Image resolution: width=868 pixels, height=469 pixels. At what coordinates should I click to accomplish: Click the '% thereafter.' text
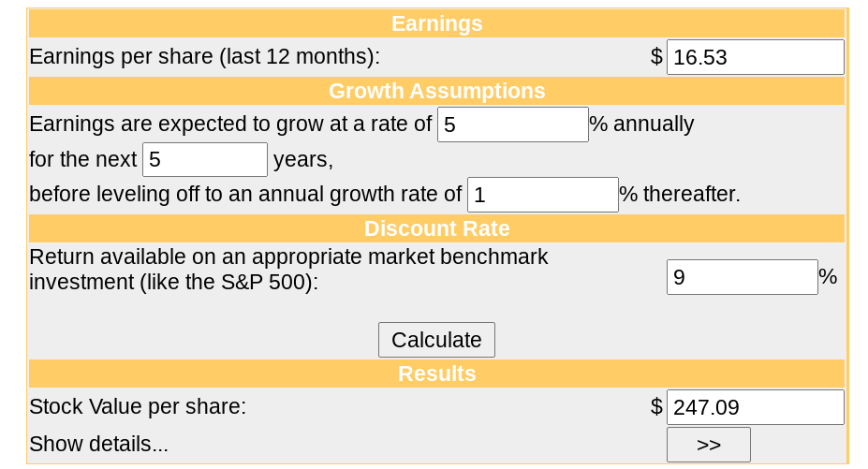click(680, 195)
